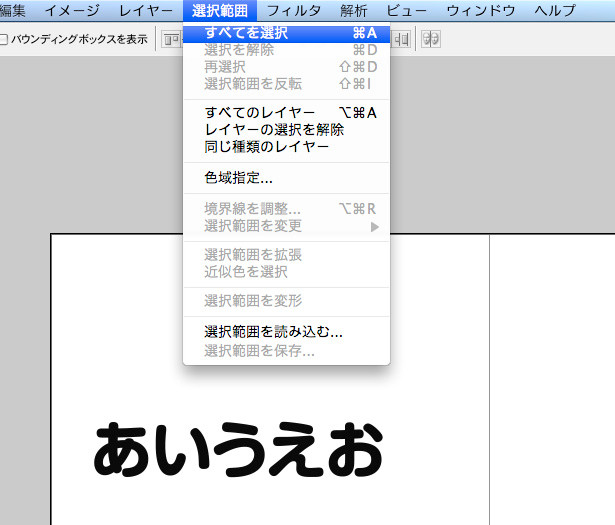Choose 同じ種類のレイヤー menu item
The height and width of the screenshot is (525, 615).
tap(286, 147)
